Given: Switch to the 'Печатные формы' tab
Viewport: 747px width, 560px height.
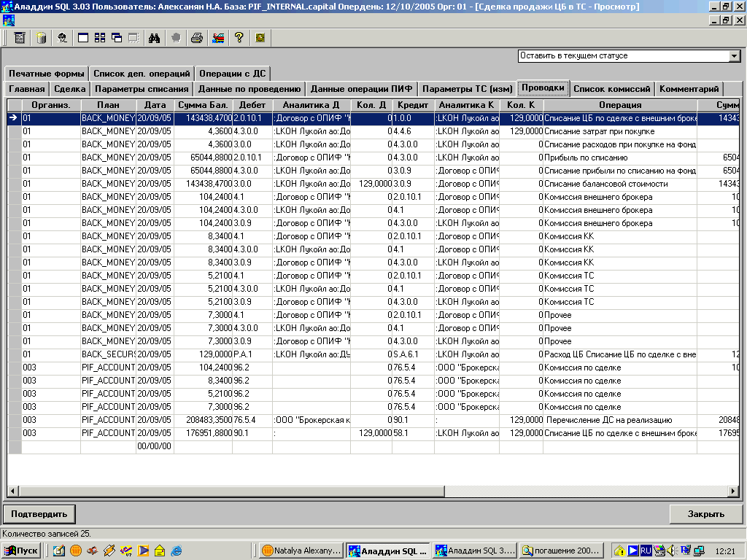Looking at the screenshot, I should pos(46,74).
